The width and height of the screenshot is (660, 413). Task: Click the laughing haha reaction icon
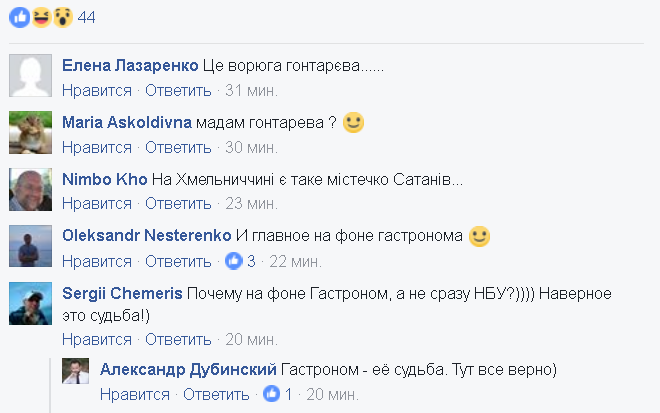pyautogui.click(x=40, y=16)
